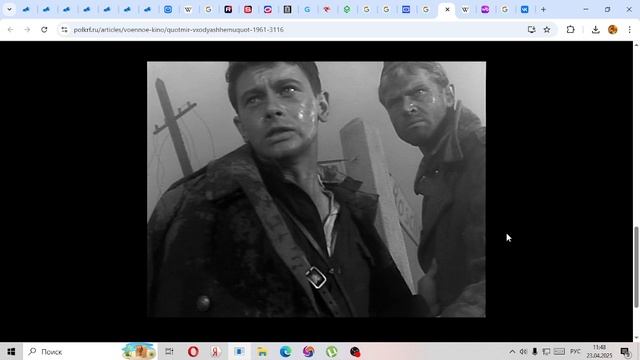This screenshot has height=360, width=640.
Task: Click the vertical page scrollbar thumb
Action: pyautogui.click(x=636, y=267)
